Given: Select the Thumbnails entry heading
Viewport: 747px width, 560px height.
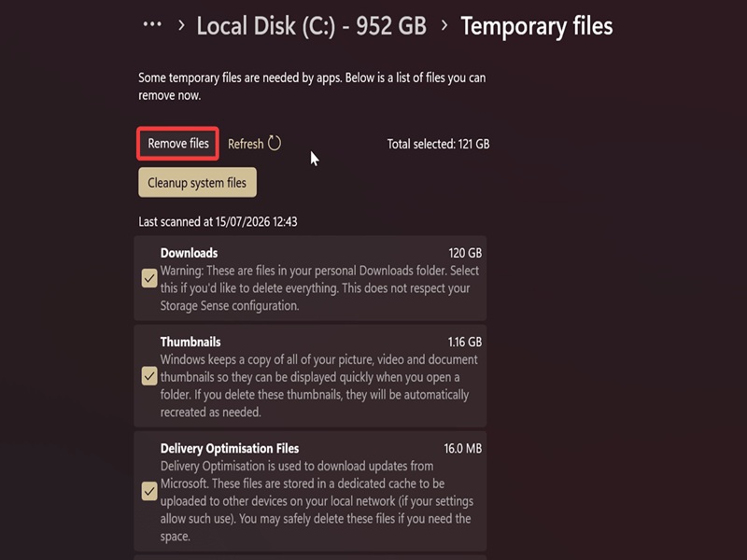Looking at the screenshot, I should click(x=190, y=342).
